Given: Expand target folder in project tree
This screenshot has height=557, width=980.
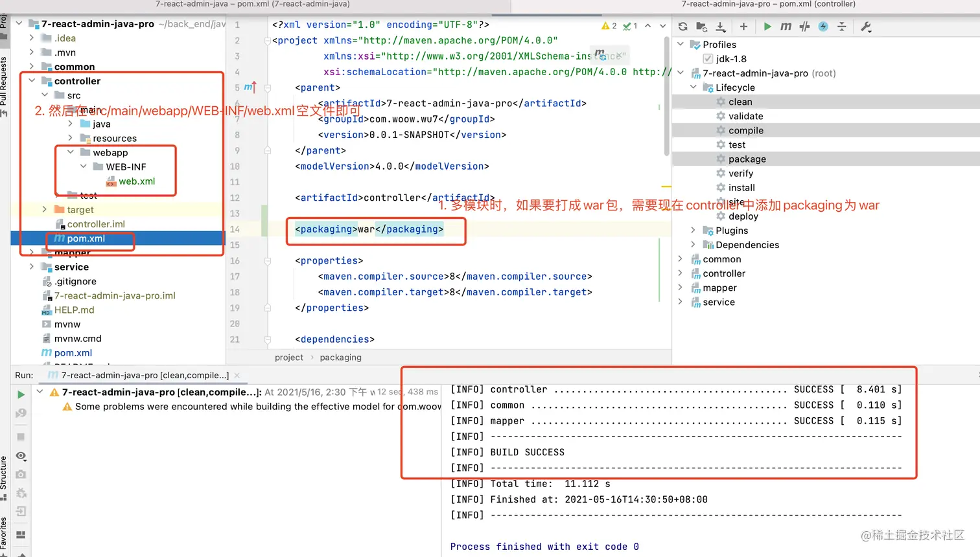Looking at the screenshot, I should [45, 209].
